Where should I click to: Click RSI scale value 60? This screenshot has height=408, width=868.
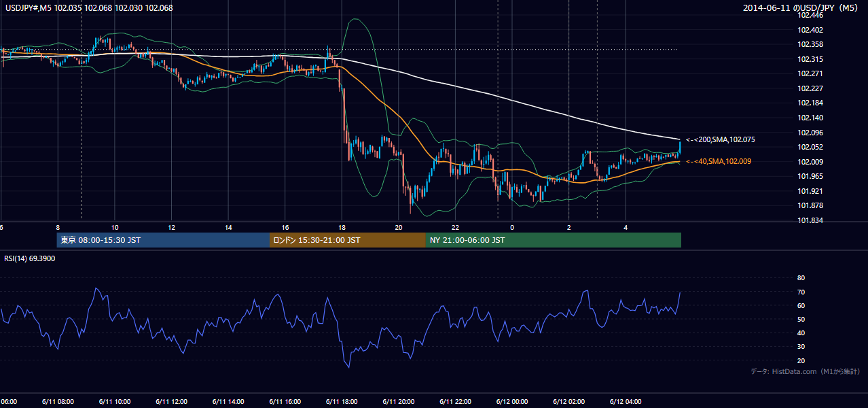point(801,305)
